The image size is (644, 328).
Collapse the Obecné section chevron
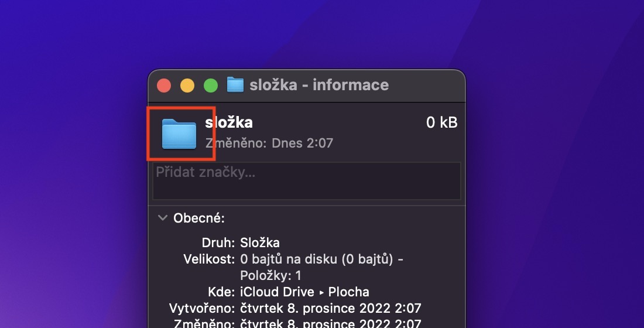pos(162,218)
